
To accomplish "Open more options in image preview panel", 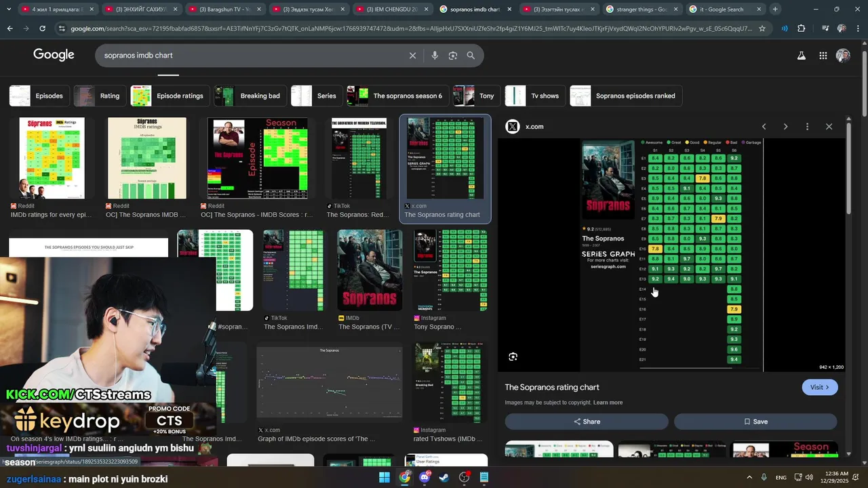I will pos(807,127).
